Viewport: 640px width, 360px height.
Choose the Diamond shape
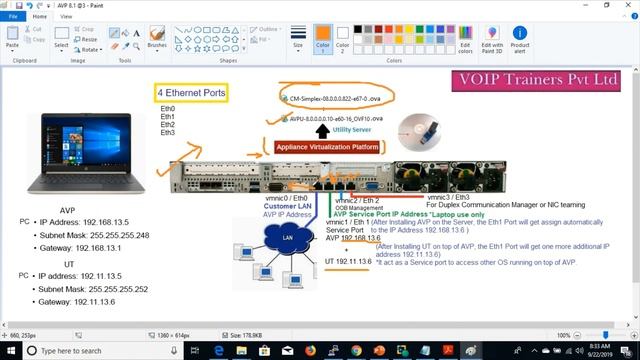point(188,39)
